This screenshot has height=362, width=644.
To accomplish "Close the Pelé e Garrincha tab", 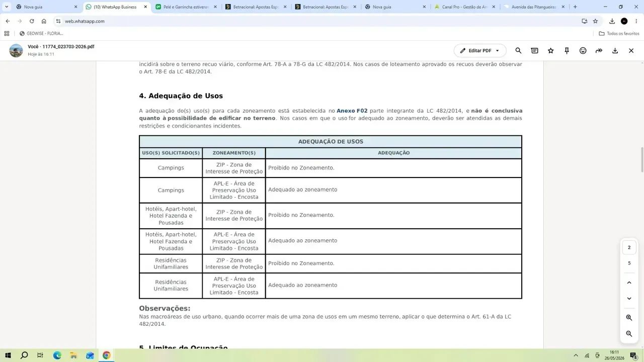I will coord(215,7).
